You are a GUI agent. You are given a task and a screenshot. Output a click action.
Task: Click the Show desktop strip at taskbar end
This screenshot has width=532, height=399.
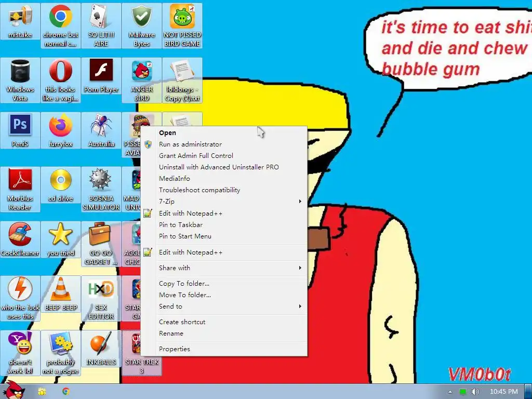coord(528,392)
